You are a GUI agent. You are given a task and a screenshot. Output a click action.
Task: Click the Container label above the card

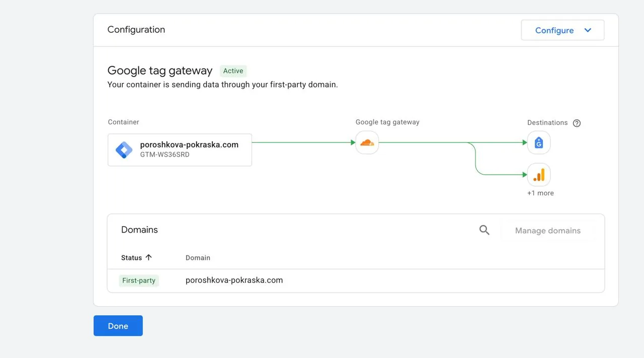point(123,122)
